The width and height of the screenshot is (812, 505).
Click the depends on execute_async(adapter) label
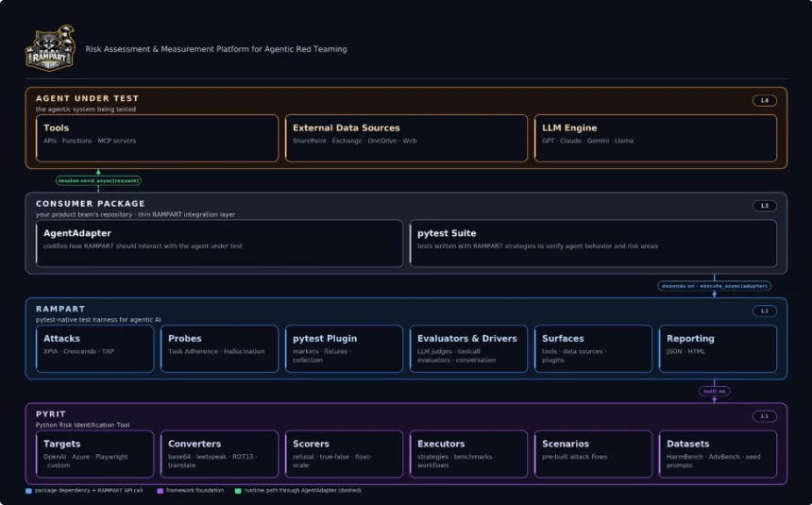pyautogui.click(x=714, y=286)
